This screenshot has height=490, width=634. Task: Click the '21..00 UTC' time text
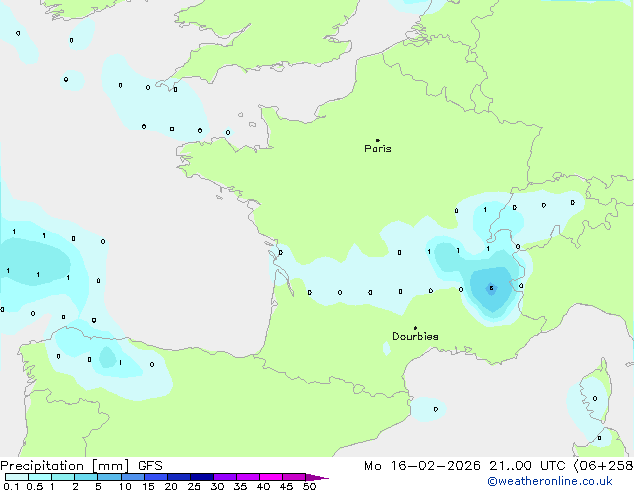point(527,466)
